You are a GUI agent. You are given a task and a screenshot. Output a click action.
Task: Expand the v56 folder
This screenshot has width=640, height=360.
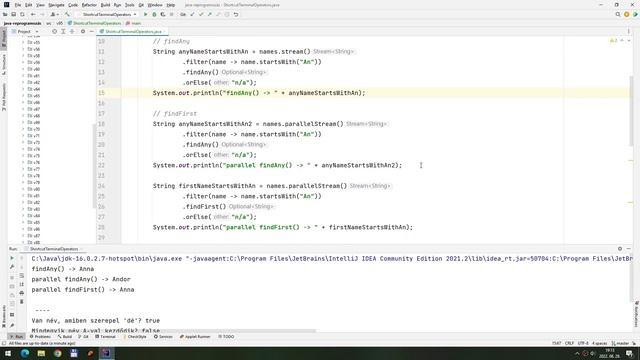pos(23,49)
